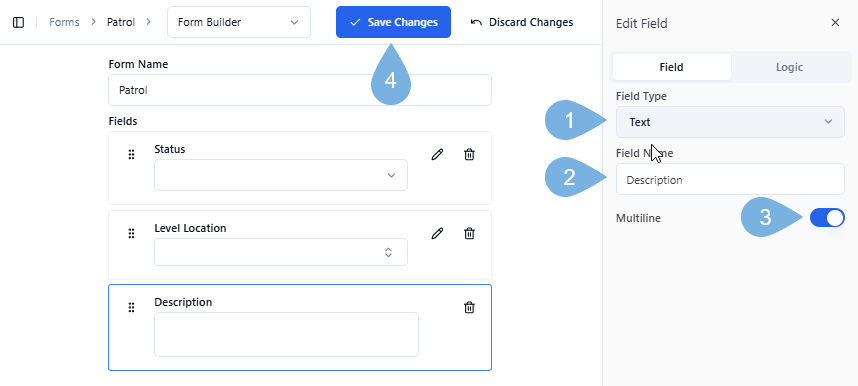Screen dimensions: 858x386
Task: Go to Forms breadcrumb link
Action: point(64,22)
